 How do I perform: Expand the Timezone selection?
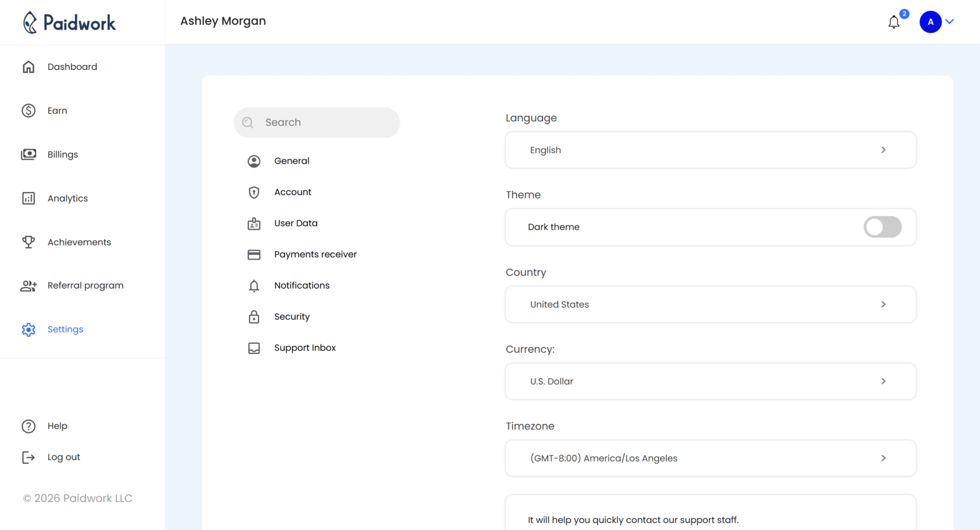coord(710,458)
